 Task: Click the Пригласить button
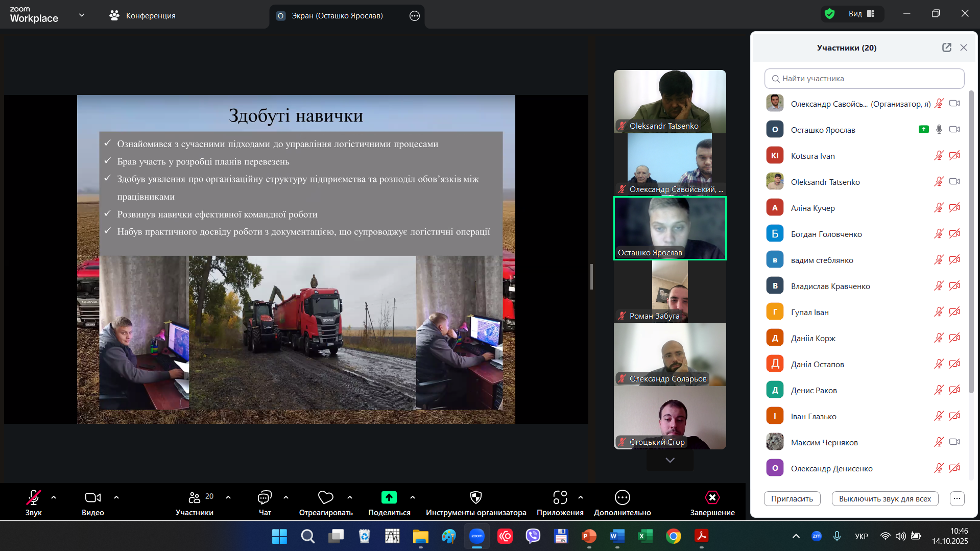coord(792,499)
